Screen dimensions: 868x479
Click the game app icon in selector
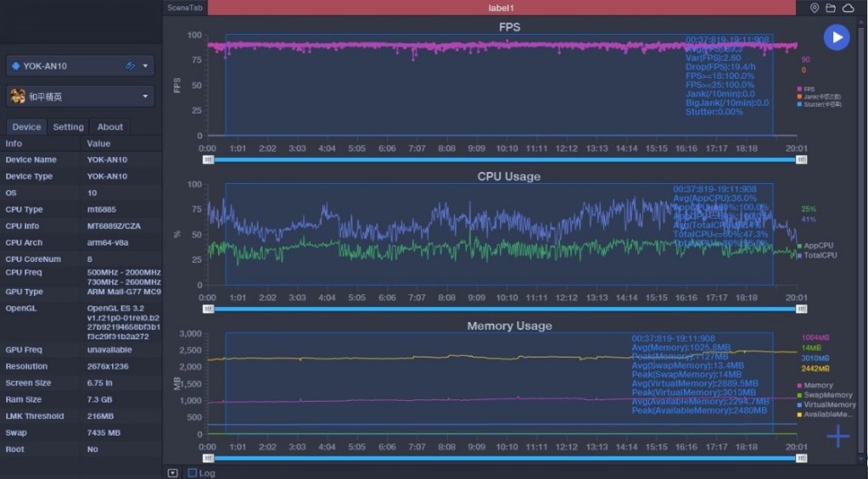tap(17, 96)
